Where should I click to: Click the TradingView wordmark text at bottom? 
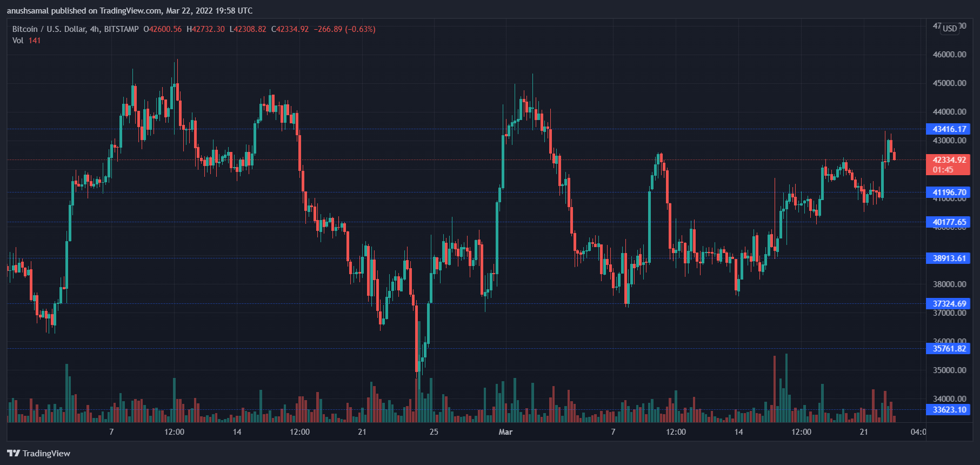pos(46,453)
